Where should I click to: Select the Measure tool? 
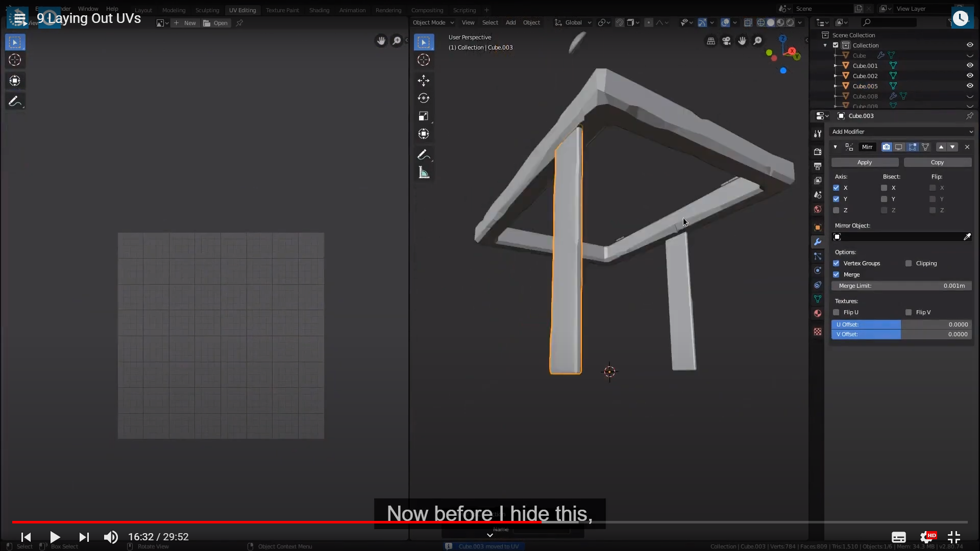point(424,173)
